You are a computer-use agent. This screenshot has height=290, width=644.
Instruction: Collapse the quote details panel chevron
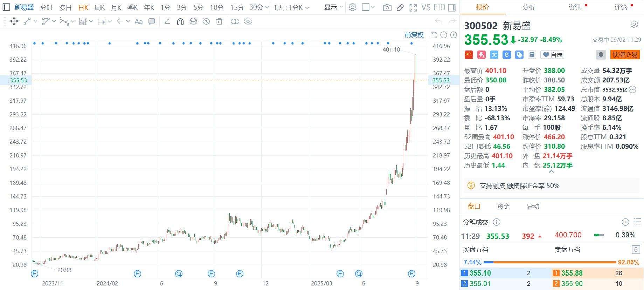pos(551,172)
